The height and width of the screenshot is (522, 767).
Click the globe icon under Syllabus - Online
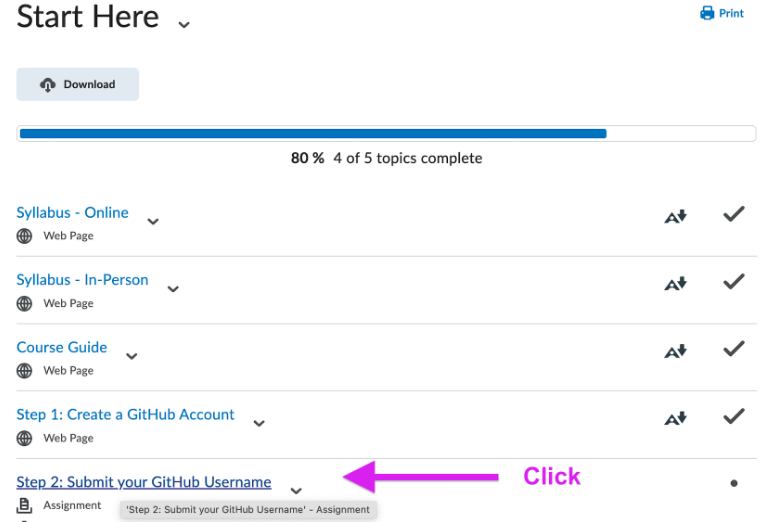click(x=25, y=237)
